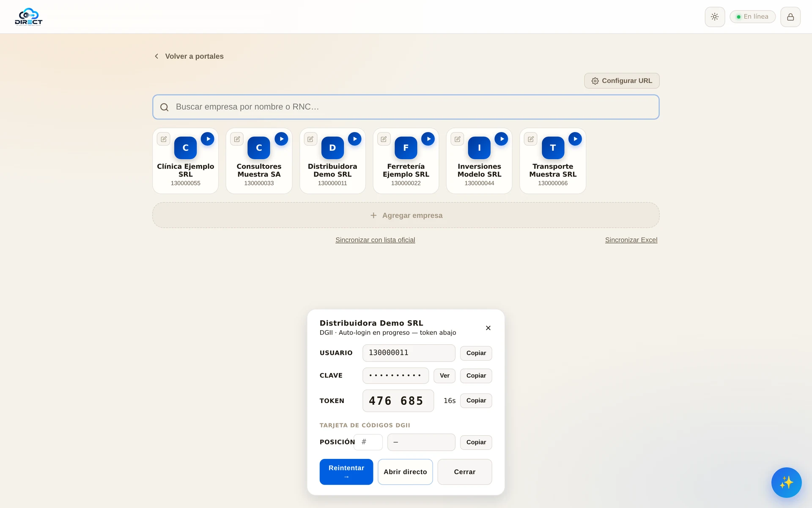Click the blue I avatar of Inversiones Modelo

[x=479, y=148]
